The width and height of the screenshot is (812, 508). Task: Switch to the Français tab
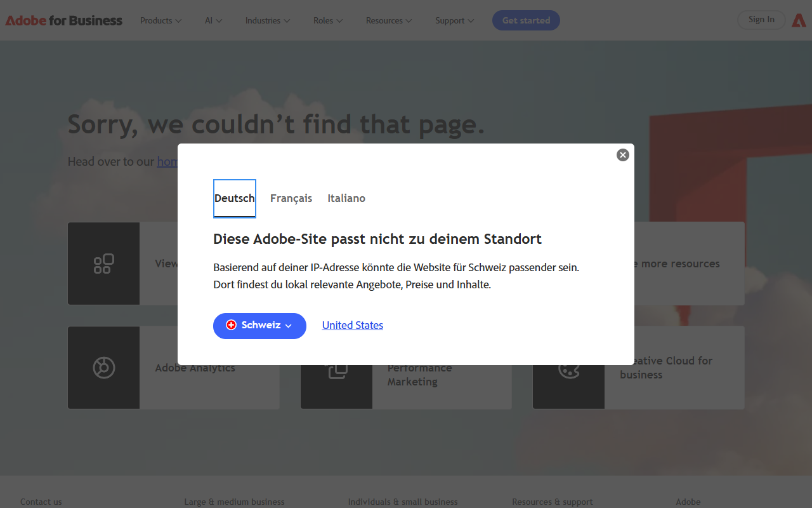291,198
